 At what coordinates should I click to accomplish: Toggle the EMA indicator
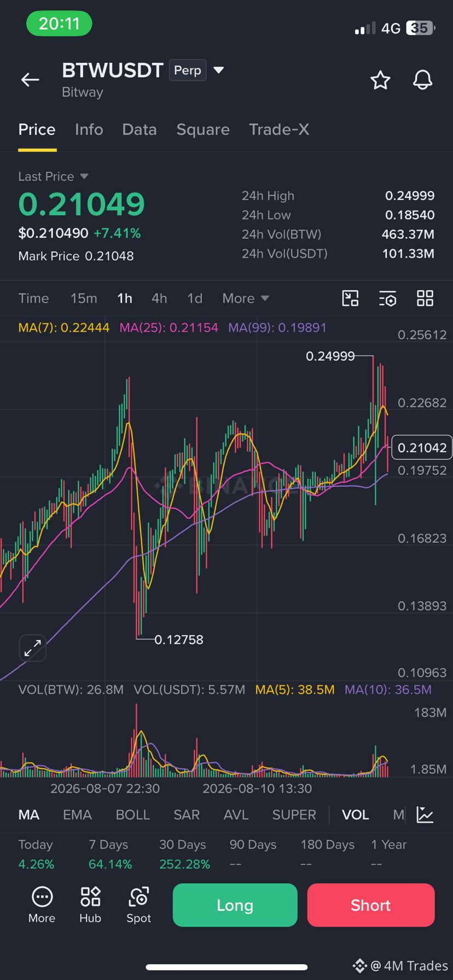[x=77, y=815]
